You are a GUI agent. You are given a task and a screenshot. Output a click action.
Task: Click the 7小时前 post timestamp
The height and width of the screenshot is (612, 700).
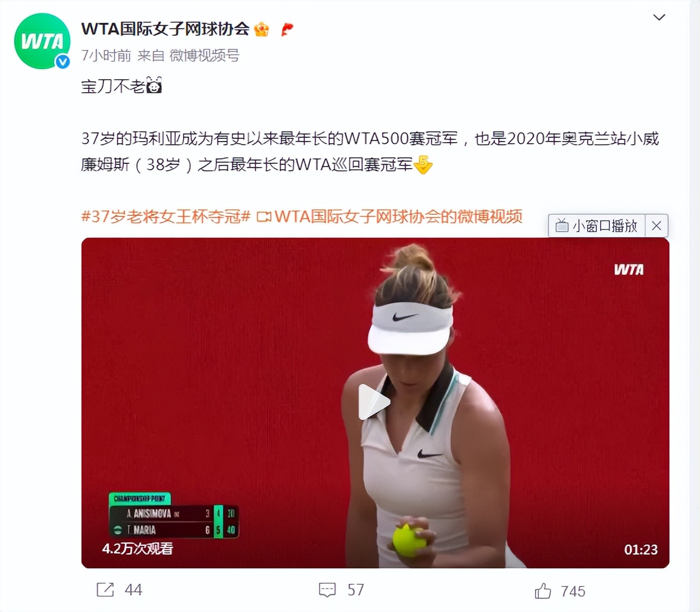(x=106, y=55)
